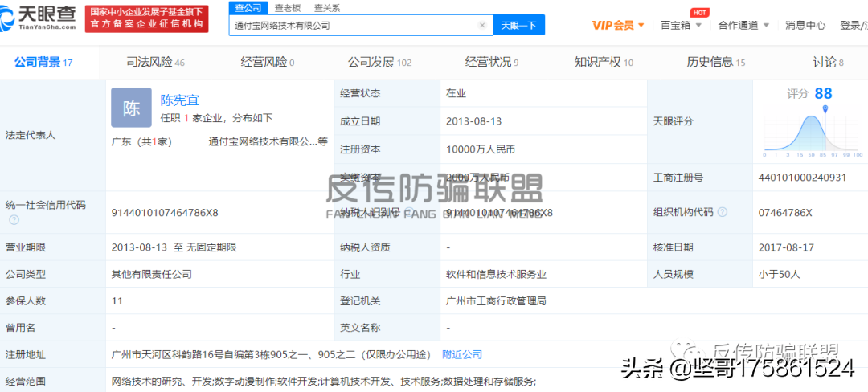Click the 陈 avatar tile

point(131,108)
